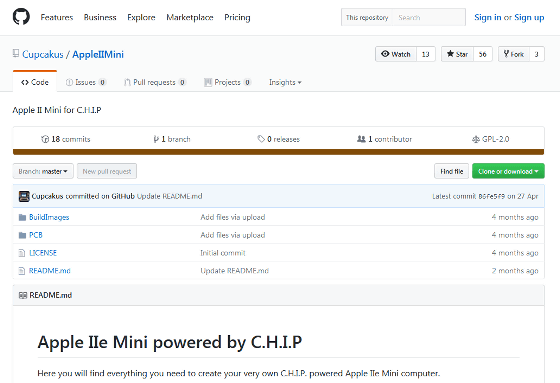Switch to the Code tab
This screenshot has width=560, height=383.
35,82
